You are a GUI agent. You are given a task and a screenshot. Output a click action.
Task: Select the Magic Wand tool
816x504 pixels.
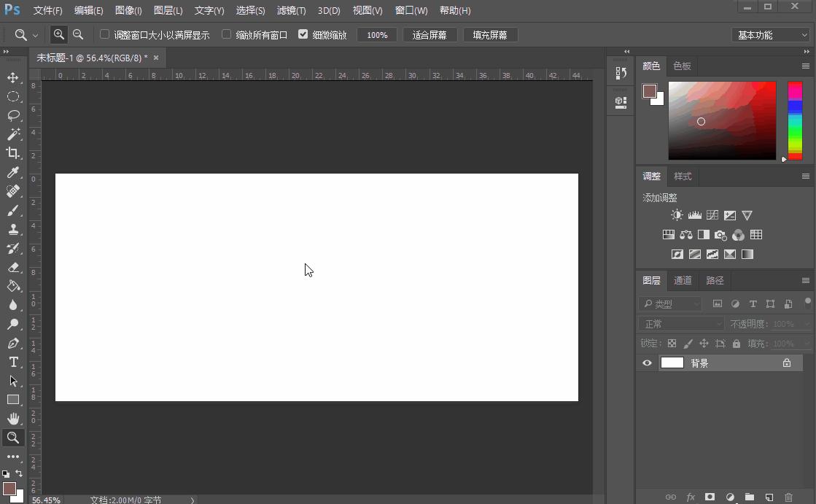click(13, 134)
